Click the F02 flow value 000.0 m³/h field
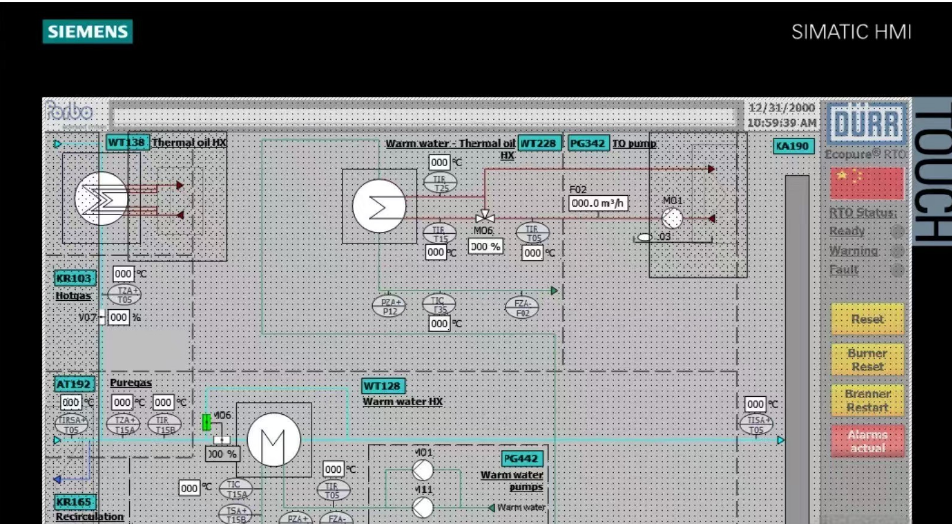The width and height of the screenshot is (952, 524). [598, 203]
